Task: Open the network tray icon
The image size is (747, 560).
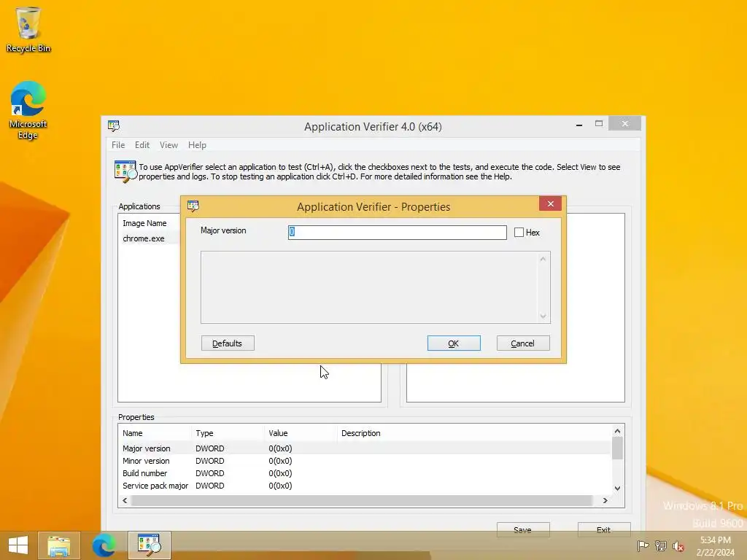Action: click(660, 545)
